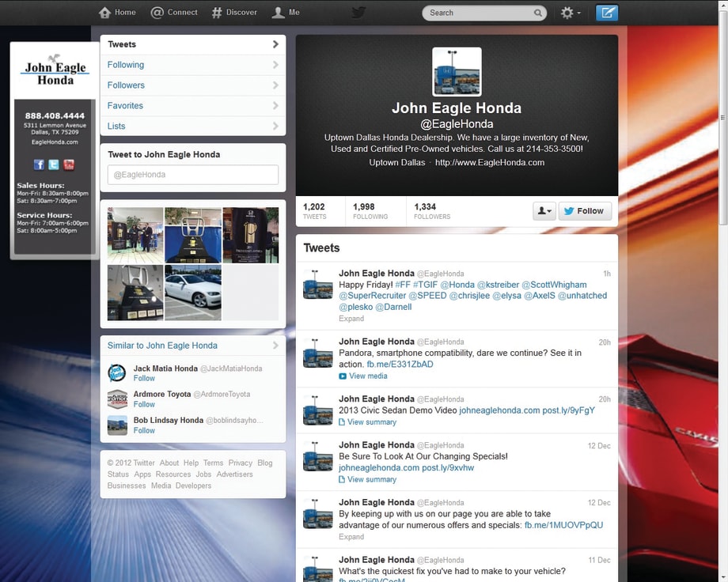728x582 pixels.
Task: Open the Home tab in navigation
Action: [117, 13]
